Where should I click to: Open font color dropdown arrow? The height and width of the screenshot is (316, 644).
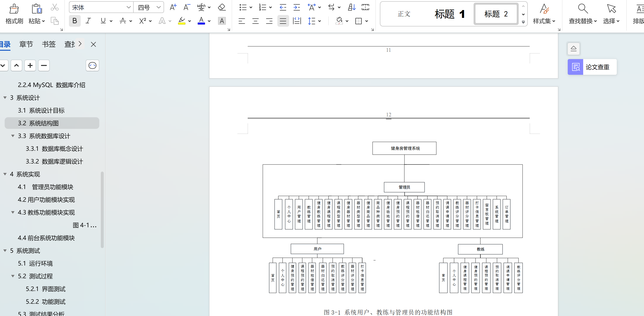click(209, 21)
